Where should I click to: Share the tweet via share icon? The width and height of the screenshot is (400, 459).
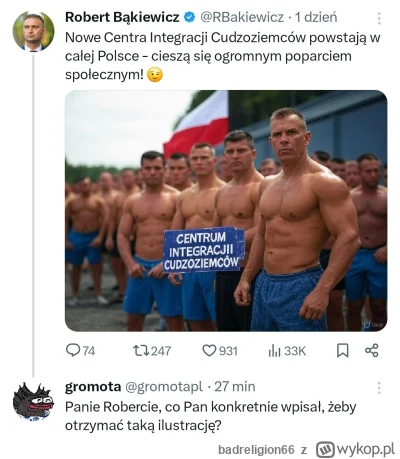372,351
